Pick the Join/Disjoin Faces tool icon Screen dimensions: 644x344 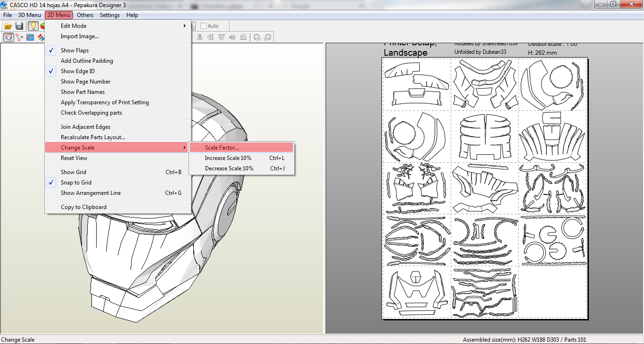[19, 37]
